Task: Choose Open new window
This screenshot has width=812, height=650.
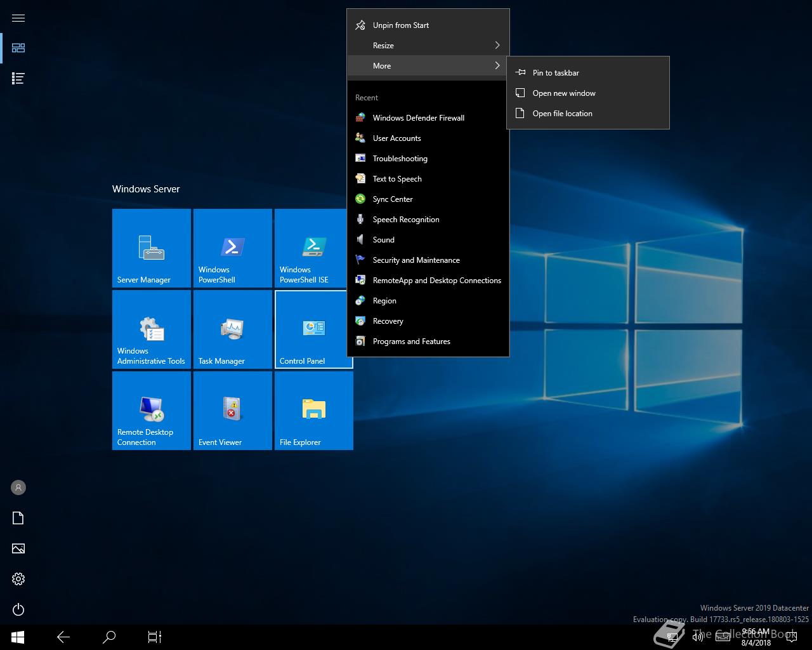Action: 588,93
